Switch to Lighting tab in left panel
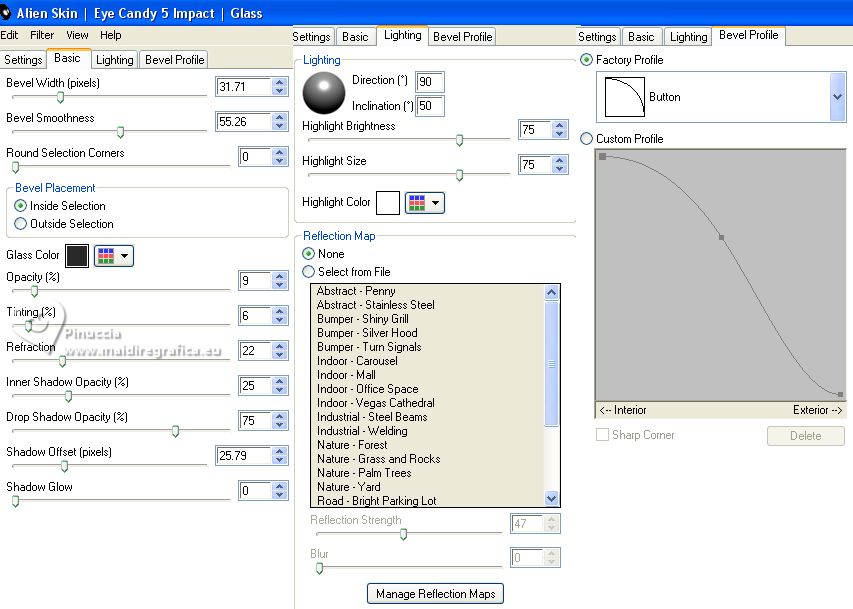Screen dimensions: 853x609 pyautogui.click(x=114, y=60)
